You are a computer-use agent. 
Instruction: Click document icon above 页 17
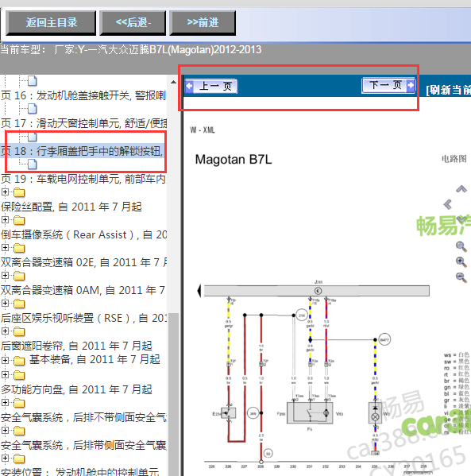pyautogui.click(x=33, y=109)
